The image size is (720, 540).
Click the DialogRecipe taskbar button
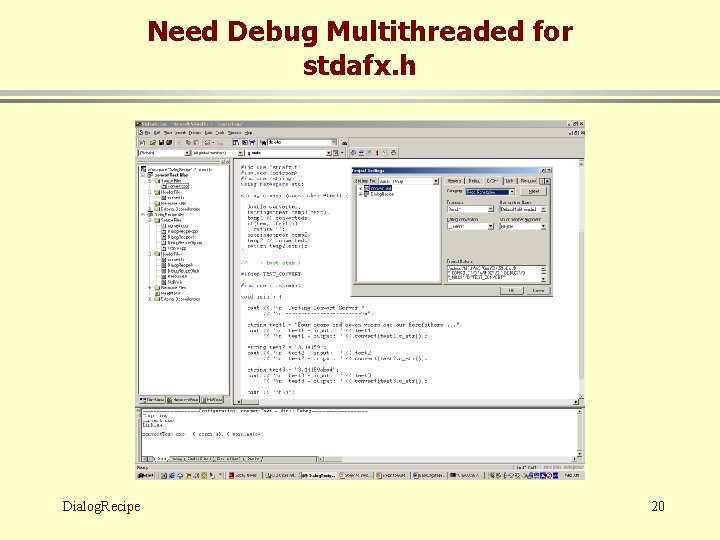319,476
